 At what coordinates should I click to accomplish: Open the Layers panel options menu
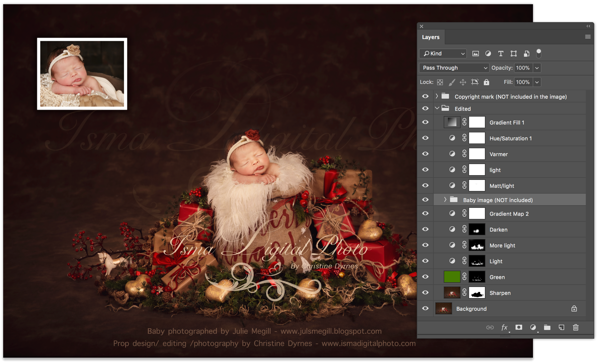coord(588,37)
